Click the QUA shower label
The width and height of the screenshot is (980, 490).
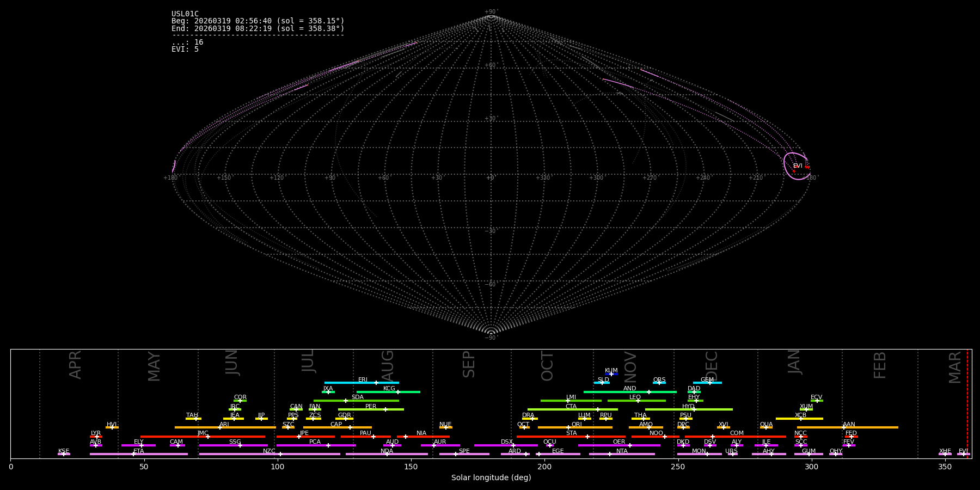point(766,424)
